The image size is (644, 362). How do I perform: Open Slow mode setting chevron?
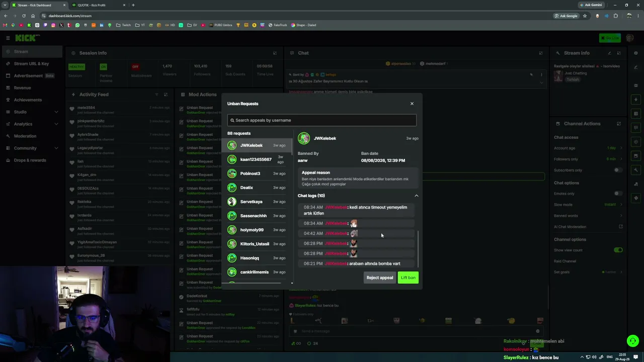(x=621, y=205)
